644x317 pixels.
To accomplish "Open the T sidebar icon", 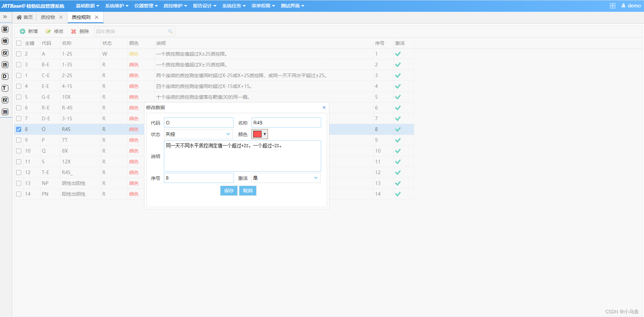I will click(5, 88).
